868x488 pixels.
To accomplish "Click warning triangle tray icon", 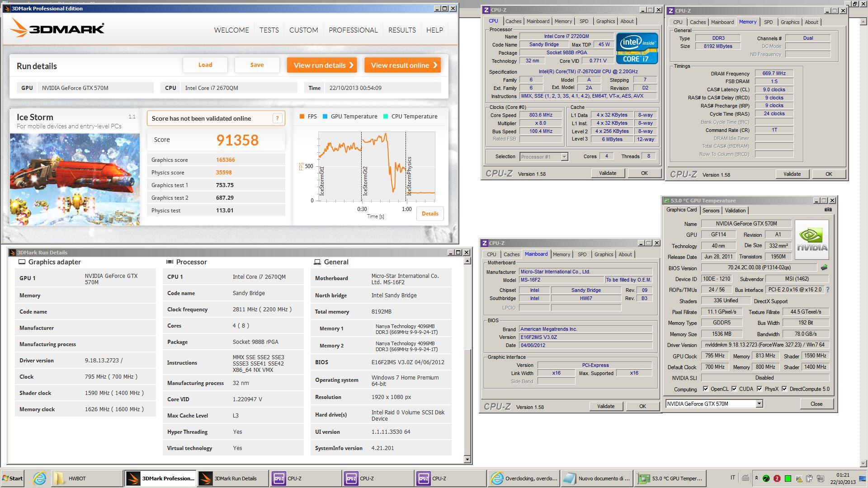I will (799, 479).
